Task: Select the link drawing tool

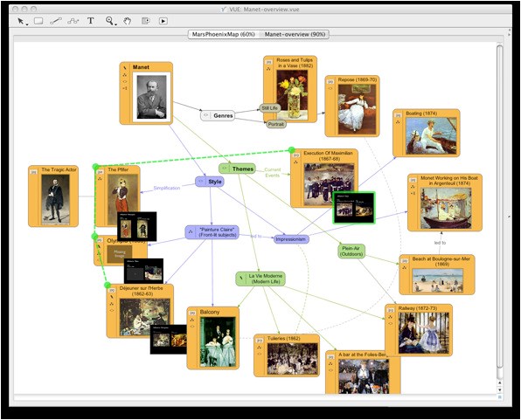Action: click(x=56, y=21)
